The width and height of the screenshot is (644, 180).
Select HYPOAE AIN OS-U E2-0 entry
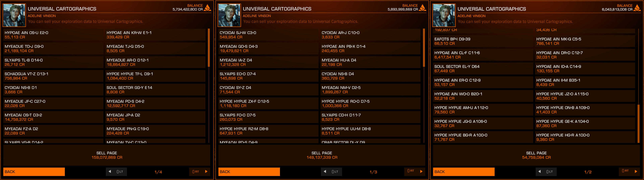[53, 35]
